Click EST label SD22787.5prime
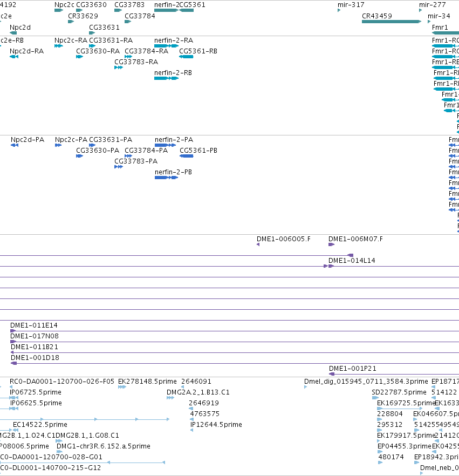The height and width of the screenshot is (476, 459). (399, 392)
